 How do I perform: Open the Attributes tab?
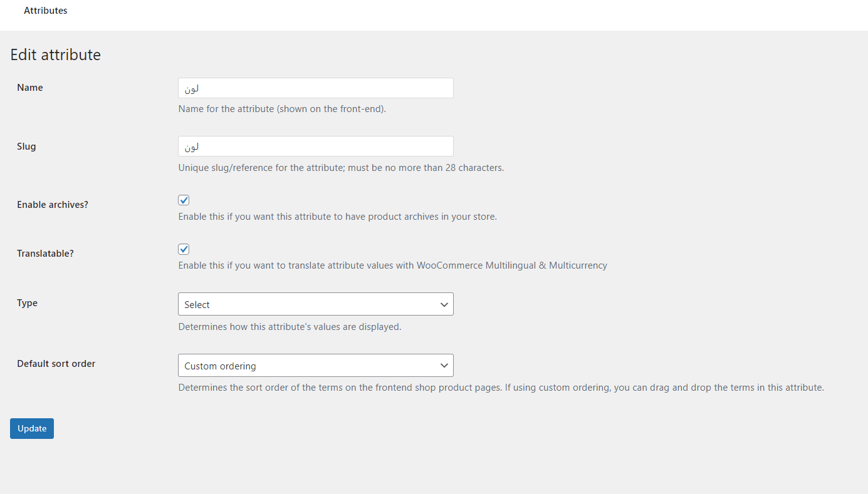click(46, 11)
